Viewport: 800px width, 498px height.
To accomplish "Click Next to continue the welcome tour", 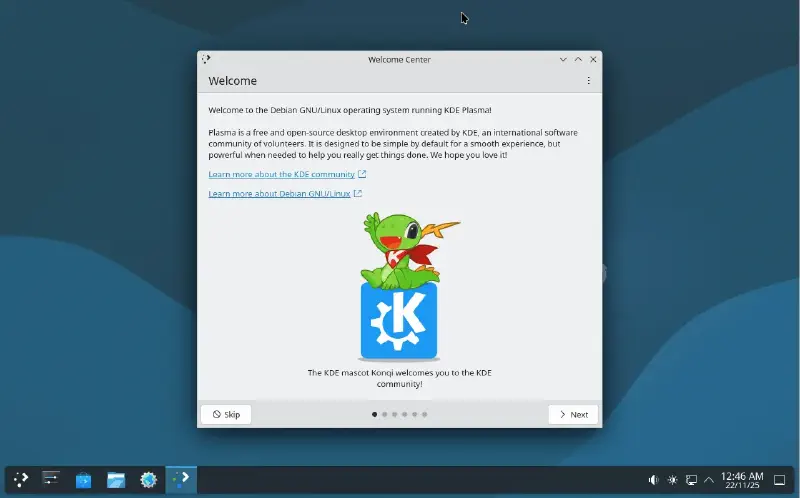I will pos(573,414).
